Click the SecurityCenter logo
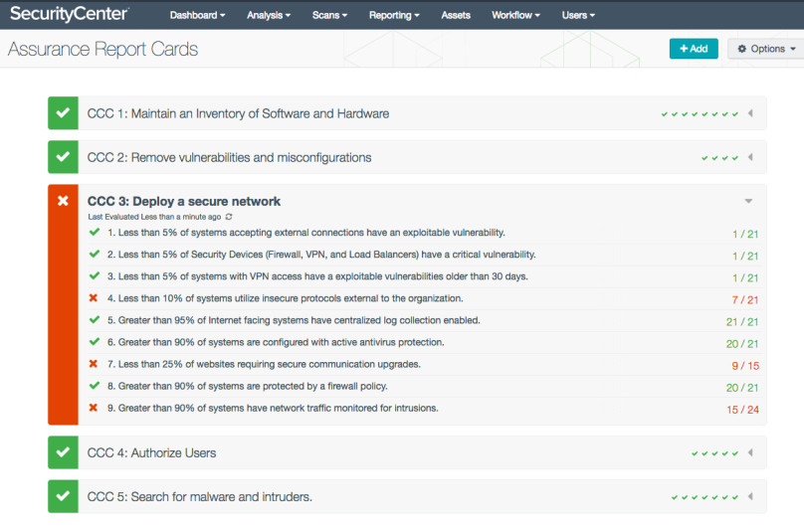This screenshot has width=804, height=532. (69, 14)
